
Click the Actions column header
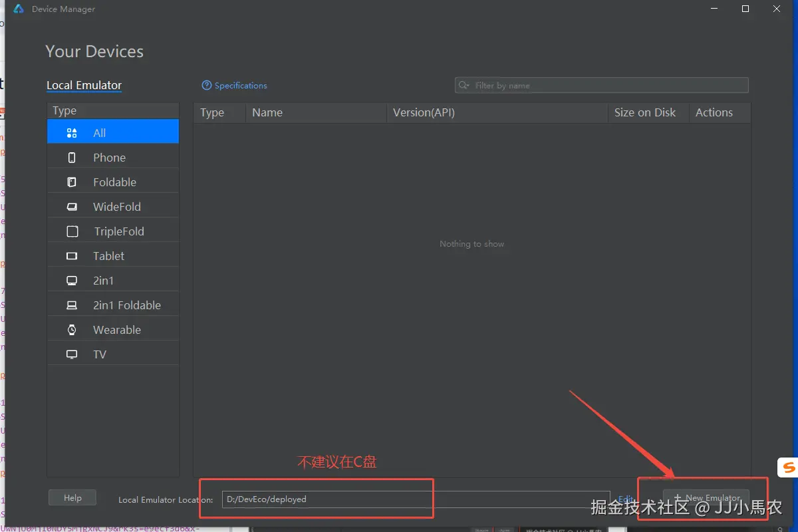point(720,112)
